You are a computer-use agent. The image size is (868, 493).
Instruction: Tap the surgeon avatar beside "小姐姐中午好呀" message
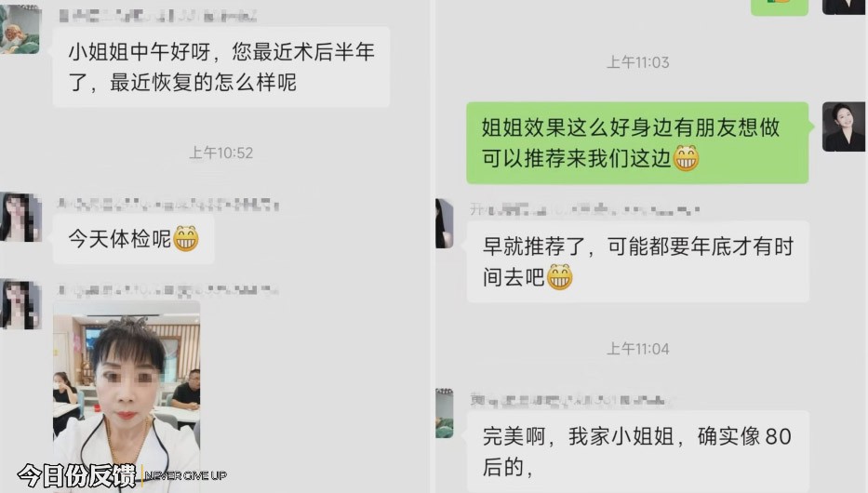tap(20, 29)
